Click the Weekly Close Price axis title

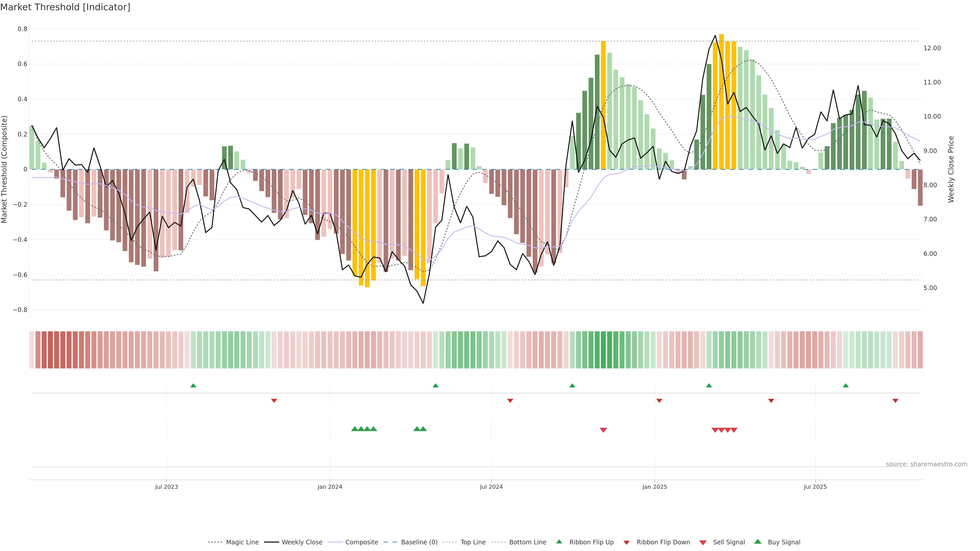(951, 169)
